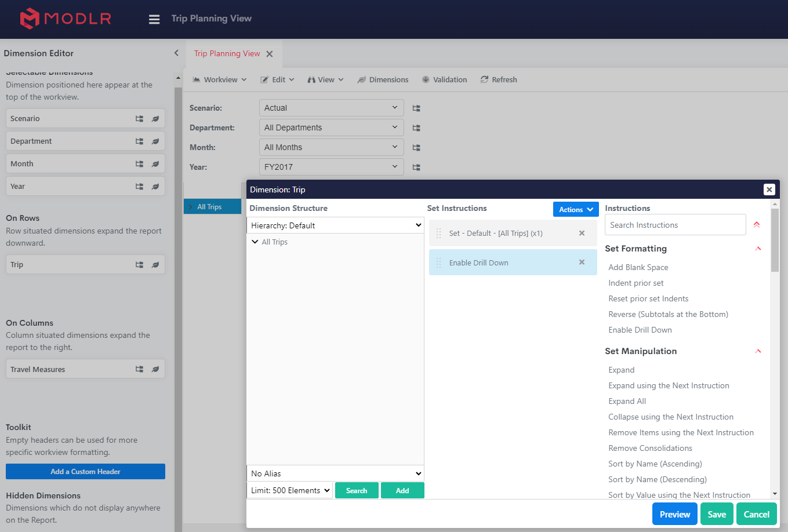The height and width of the screenshot is (532, 788).
Task: Click the leaf icon on Department dimension
Action: (155, 141)
